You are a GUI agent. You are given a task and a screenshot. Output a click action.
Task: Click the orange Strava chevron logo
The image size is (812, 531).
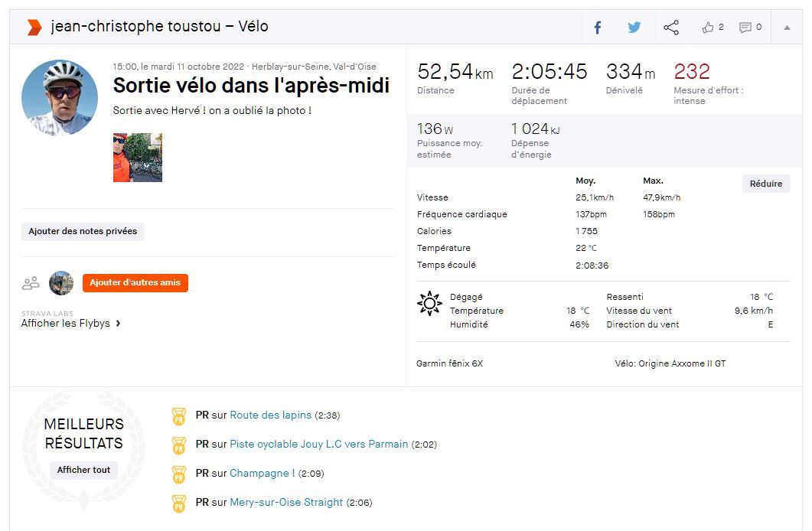coord(34,28)
